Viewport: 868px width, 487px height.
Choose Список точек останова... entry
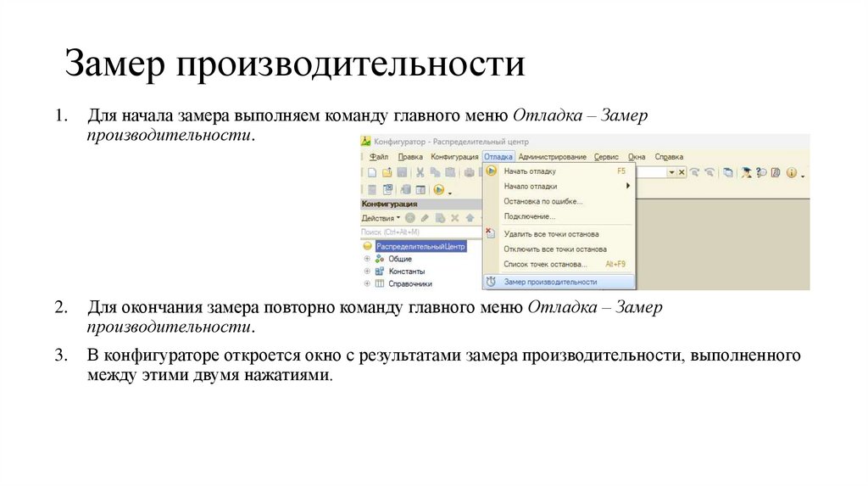click(559, 264)
